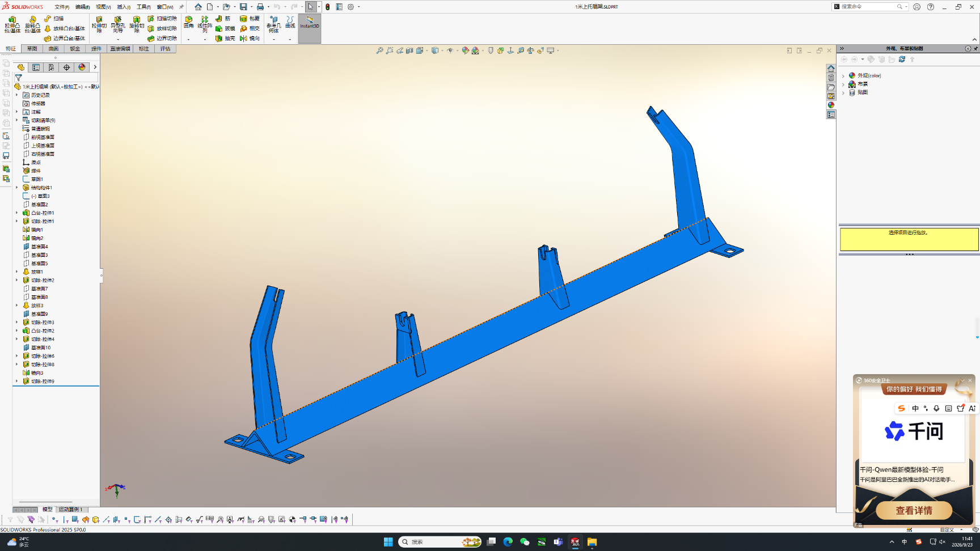
Task: Open the 工具(T) menu
Action: (x=143, y=7)
